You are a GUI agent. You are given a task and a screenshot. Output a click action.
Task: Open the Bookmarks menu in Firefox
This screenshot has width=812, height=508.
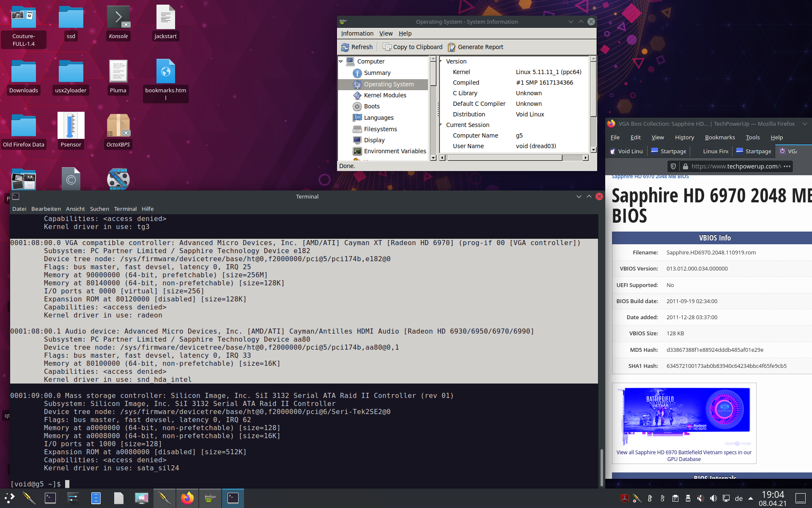[719, 137]
